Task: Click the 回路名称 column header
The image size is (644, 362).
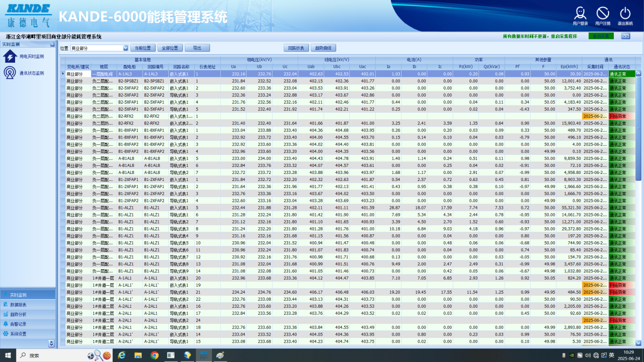Action: pyautogui.click(x=181, y=67)
